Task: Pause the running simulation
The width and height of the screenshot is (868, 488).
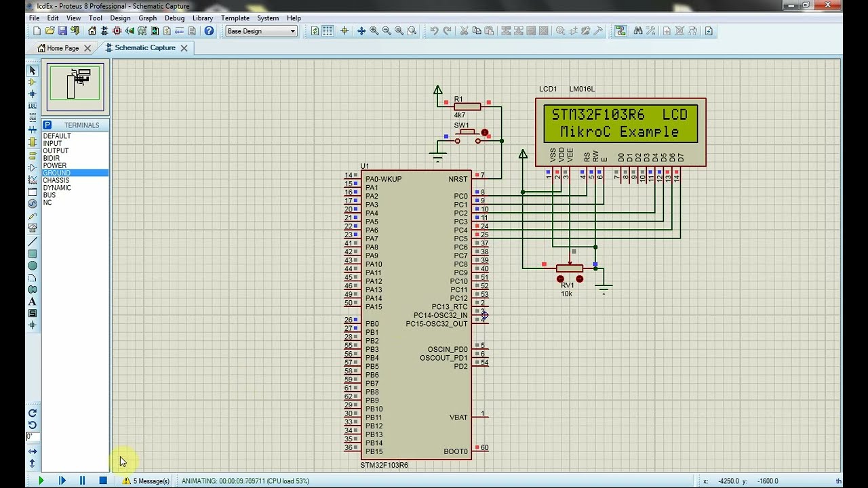Action: 82,481
